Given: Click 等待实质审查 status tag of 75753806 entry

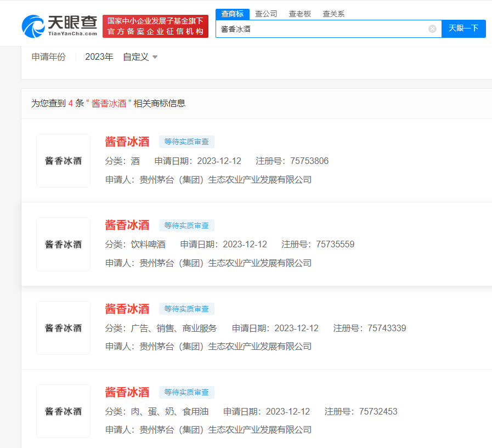Looking at the screenshot, I should [x=186, y=142].
